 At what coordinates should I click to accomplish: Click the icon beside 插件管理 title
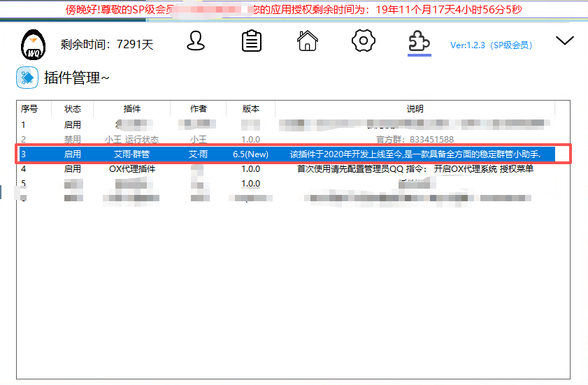[27, 78]
